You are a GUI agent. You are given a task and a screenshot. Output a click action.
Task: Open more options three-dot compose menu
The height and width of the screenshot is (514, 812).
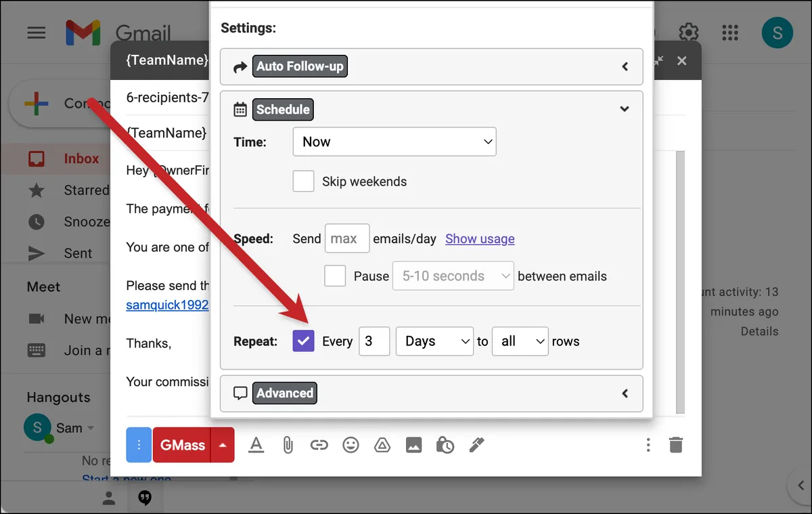pos(648,445)
